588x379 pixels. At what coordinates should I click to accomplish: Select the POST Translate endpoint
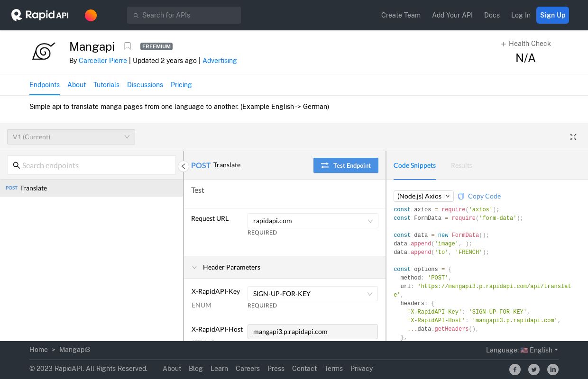(x=92, y=188)
